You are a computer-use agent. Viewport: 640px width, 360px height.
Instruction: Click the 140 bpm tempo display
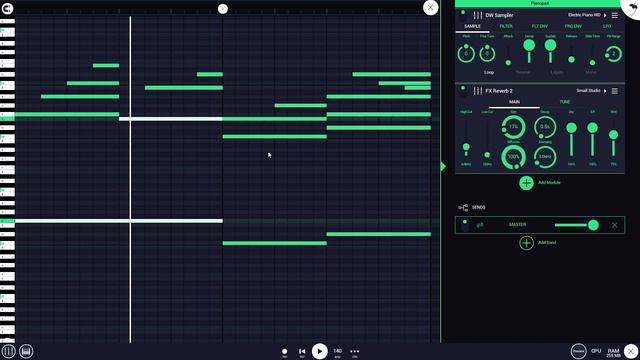[x=338, y=352]
